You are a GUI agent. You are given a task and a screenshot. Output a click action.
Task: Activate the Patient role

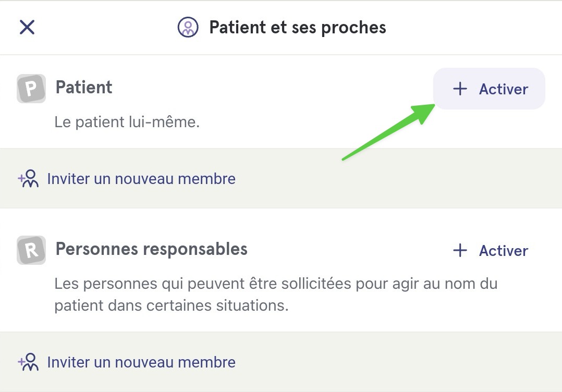pyautogui.click(x=489, y=89)
